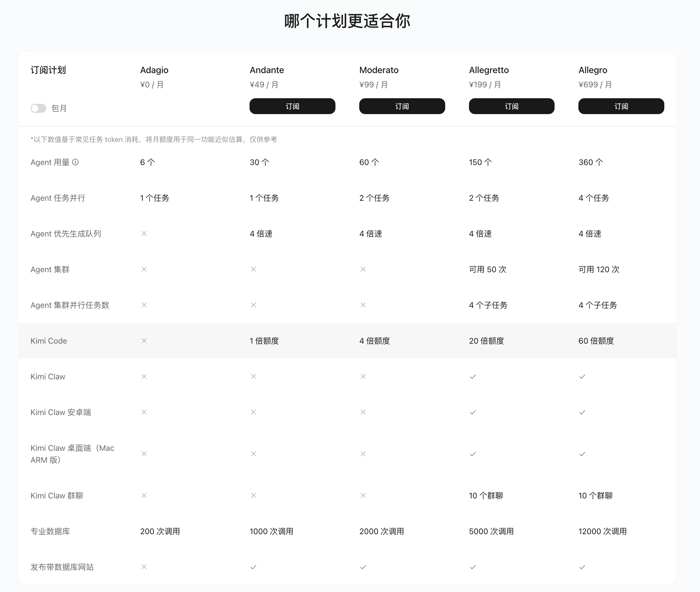Toggle the 包月 billing switch

38,108
